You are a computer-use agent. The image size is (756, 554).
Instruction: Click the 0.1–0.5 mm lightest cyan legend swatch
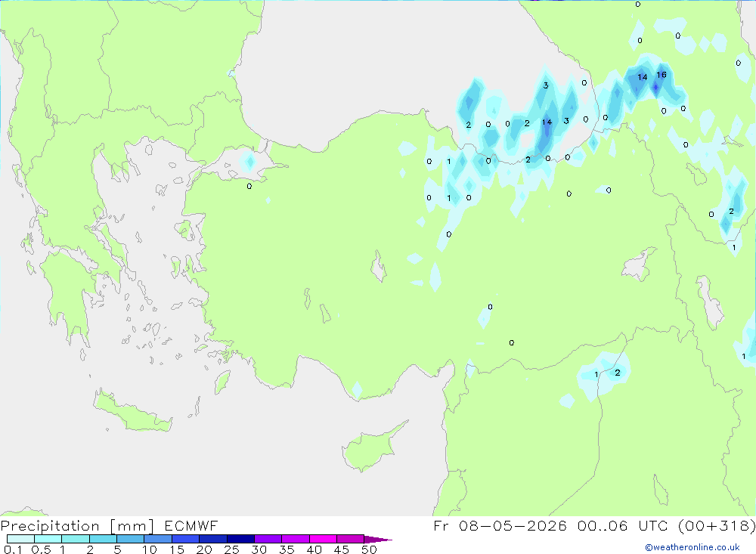(20, 539)
